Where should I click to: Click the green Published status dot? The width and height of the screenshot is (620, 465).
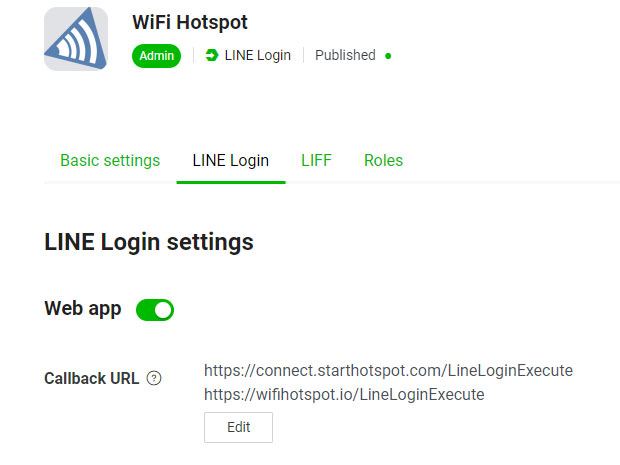(388, 56)
